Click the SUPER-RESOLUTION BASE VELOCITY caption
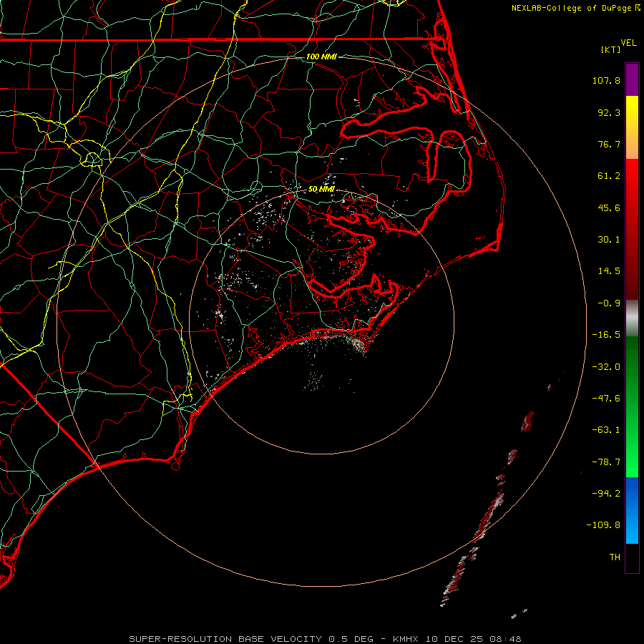Viewport: 644px width, 644px height. (225, 639)
